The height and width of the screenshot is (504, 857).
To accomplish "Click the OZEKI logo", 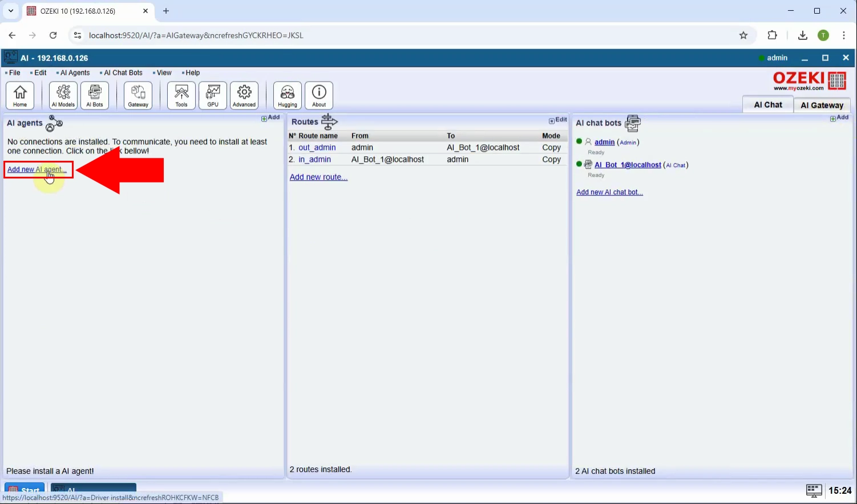I will pyautogui.click(x=810, y=81).
